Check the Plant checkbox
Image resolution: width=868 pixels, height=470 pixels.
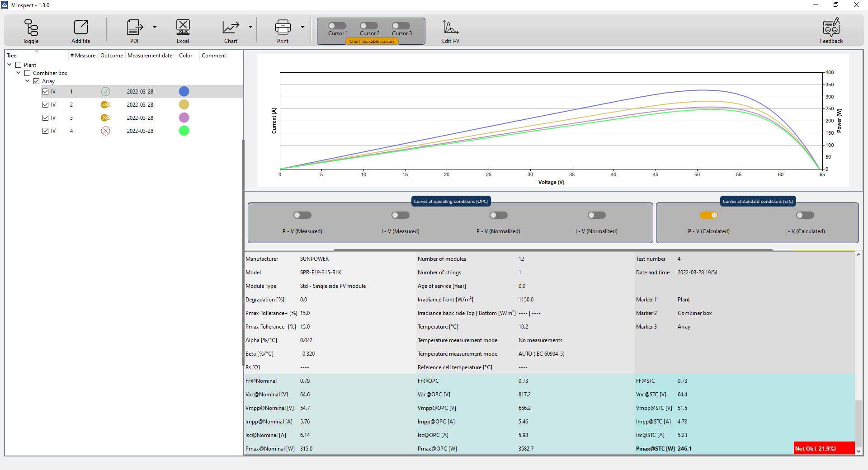tap(19, 65)
